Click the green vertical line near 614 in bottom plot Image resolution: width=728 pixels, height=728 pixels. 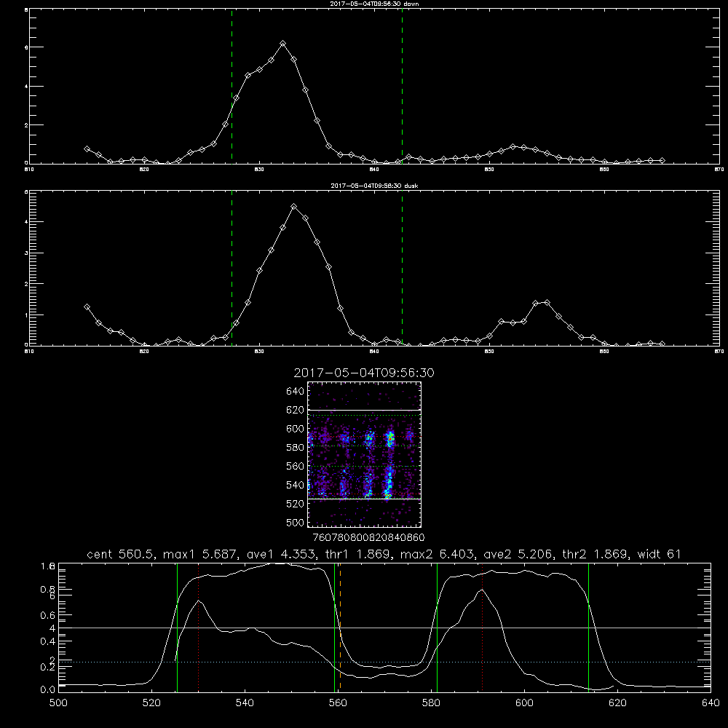coord(588,628)
